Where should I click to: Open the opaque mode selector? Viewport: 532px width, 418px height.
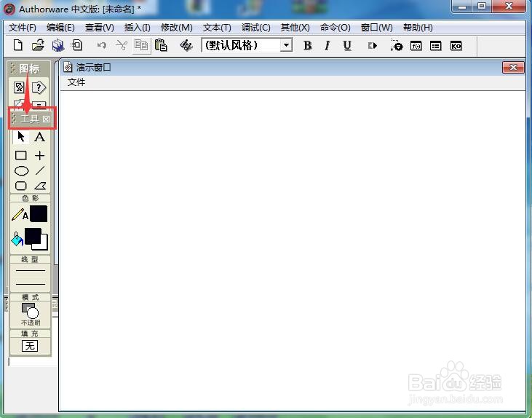point(30,314)
